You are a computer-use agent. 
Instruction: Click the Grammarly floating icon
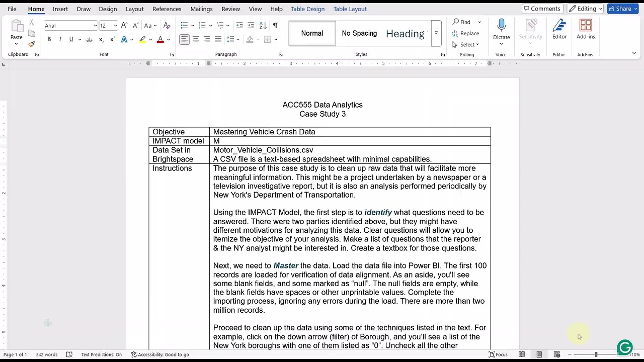pos(625,347)
